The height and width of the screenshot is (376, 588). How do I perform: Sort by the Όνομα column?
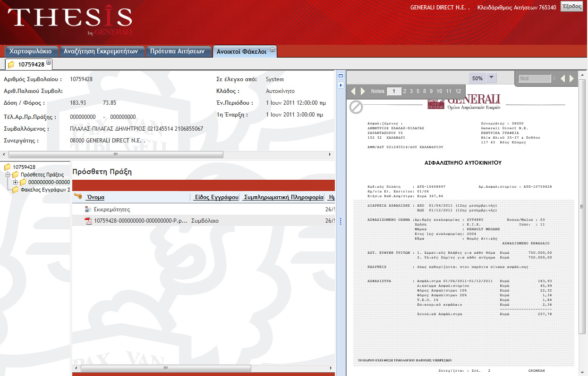95,197
